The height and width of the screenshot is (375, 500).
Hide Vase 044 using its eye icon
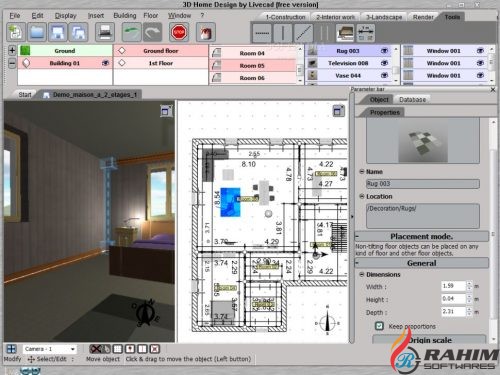(384, 75)
